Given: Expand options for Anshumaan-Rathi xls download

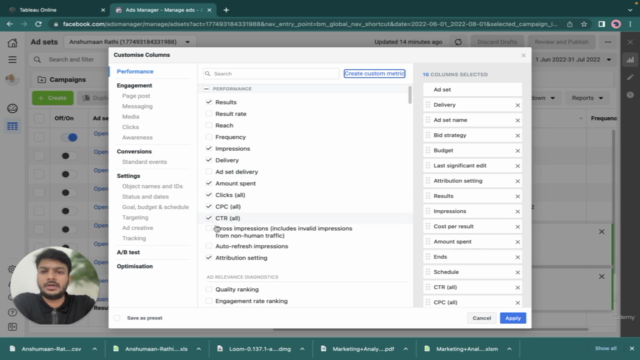Looking at the screenshot, I should 198,349.
